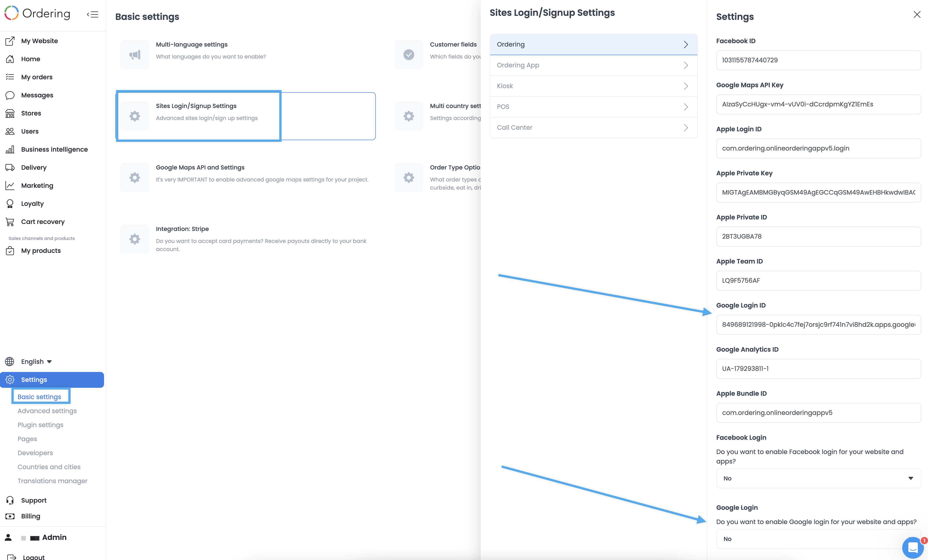Click the Apple Login ID field
Viewport: 928px width, 560px height.
tap(818, 148)
